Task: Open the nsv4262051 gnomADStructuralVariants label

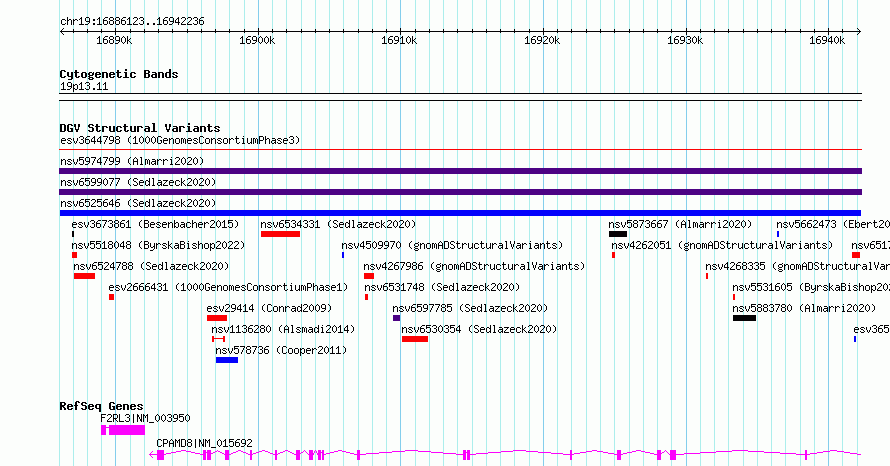Action: click(x=722, y=245)
